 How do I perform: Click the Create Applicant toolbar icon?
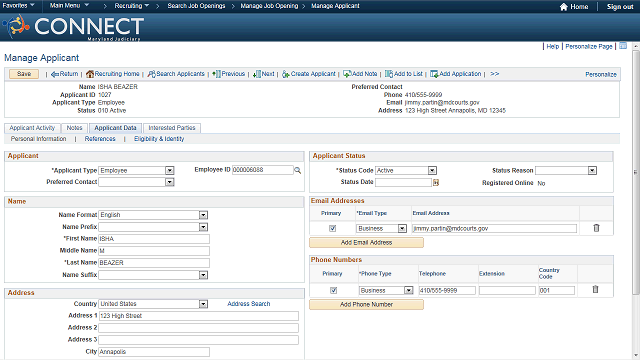tap(286, 74)
